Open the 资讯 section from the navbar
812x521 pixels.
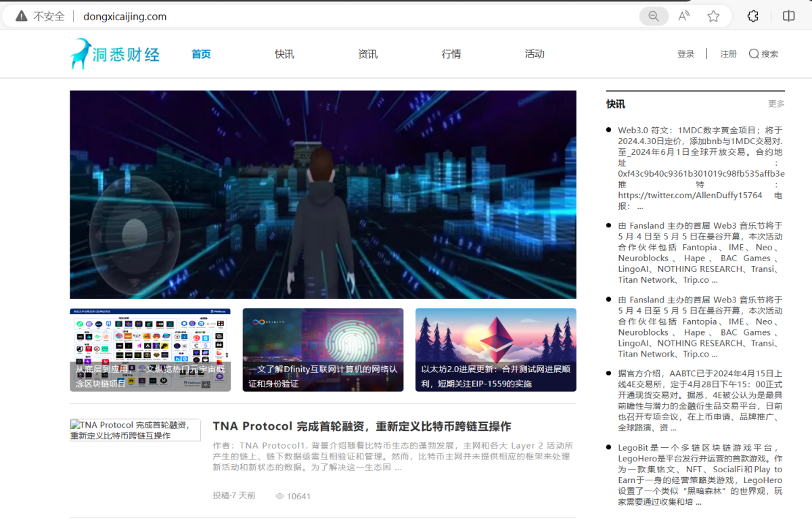(x=367, y=53)
